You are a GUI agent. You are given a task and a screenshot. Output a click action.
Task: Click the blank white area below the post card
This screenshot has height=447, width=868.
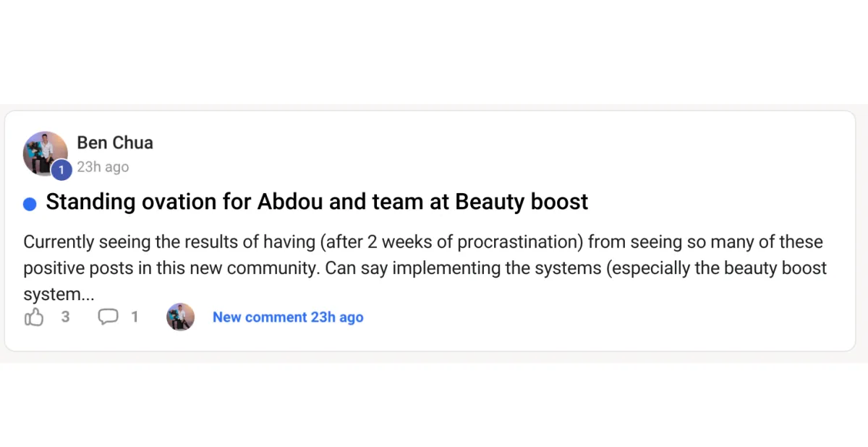point(434,405)
